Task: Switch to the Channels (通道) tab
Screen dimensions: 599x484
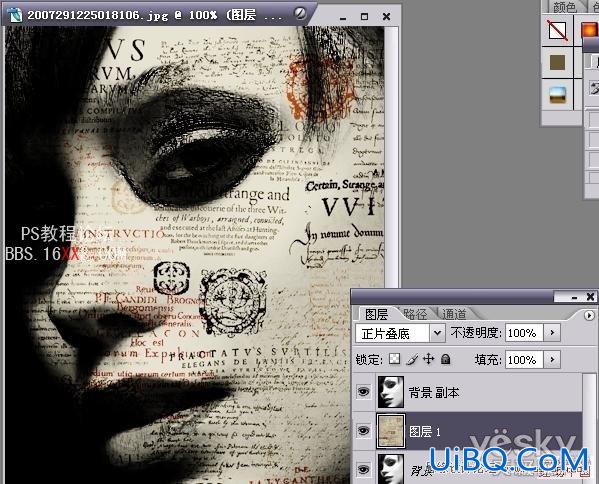Action: (454, 314)
